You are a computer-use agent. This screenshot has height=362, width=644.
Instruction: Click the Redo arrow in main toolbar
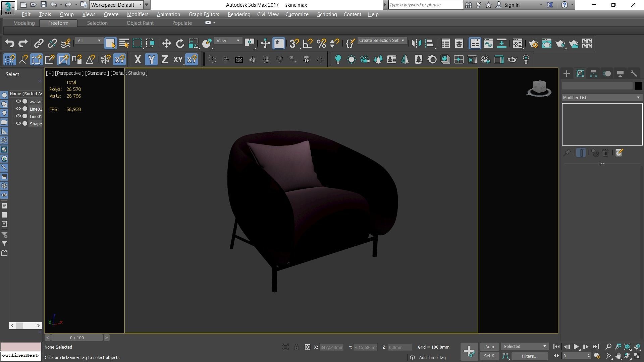click(x=23, y=44)
